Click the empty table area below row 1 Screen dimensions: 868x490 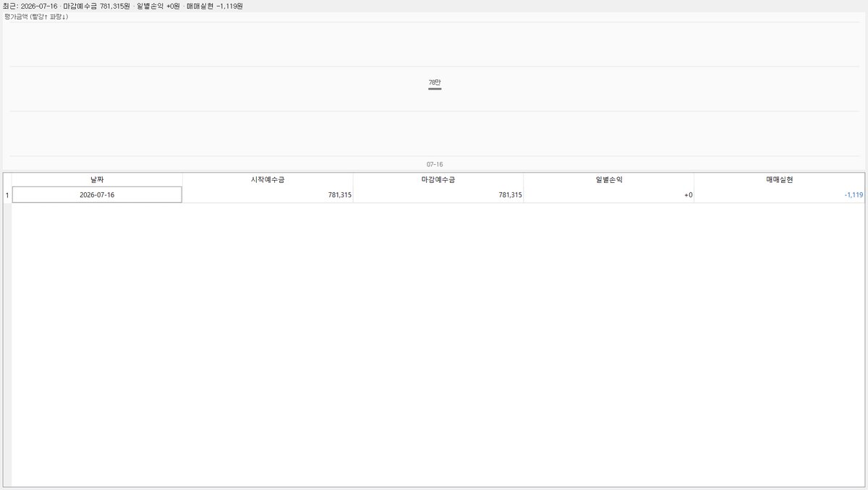coord(438,344)
